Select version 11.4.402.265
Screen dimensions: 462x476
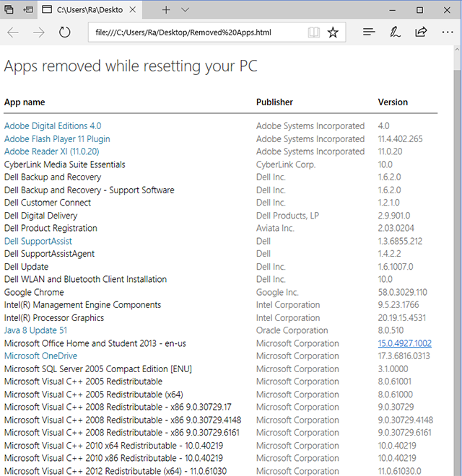400,138
